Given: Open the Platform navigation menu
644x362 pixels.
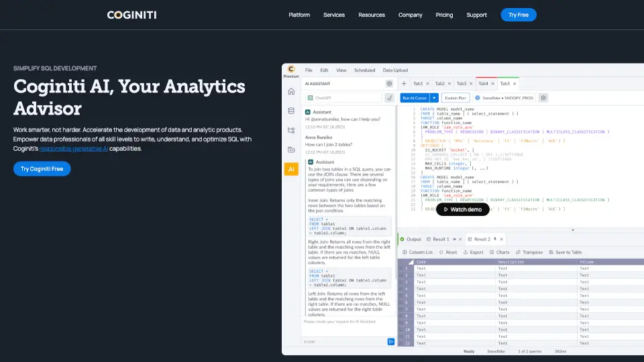Looking at the screenshot, I should (x=299, y=15).
